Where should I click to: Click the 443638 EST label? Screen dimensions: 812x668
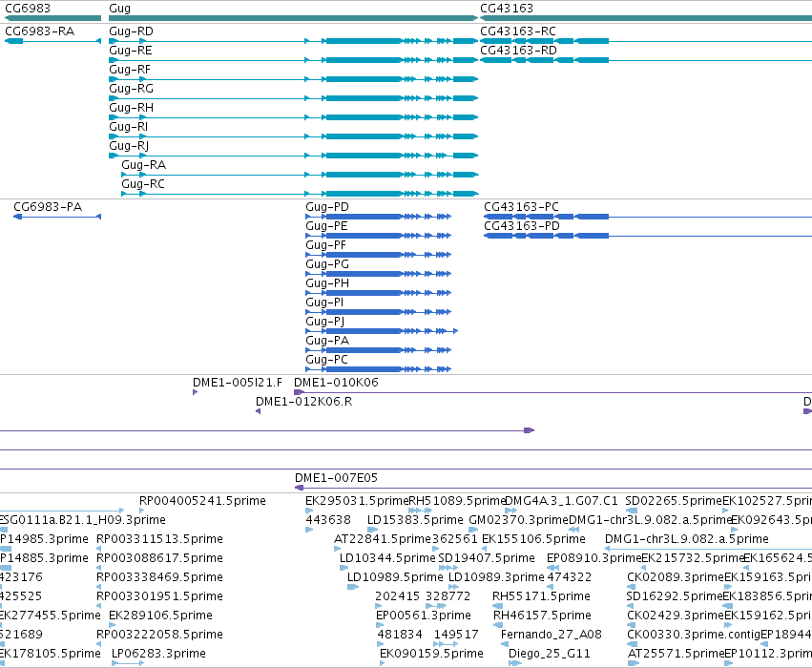coord(328,520)
